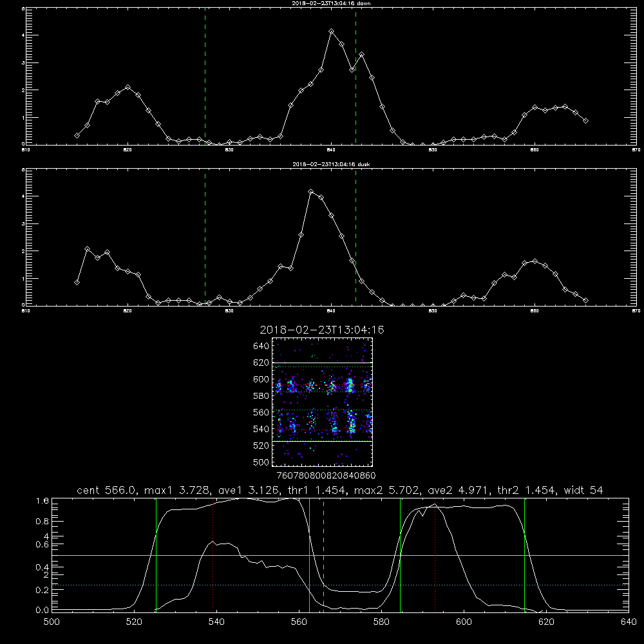Click the 560 label on image y-axis
644x644 pixels.
(x=261, y=412)
